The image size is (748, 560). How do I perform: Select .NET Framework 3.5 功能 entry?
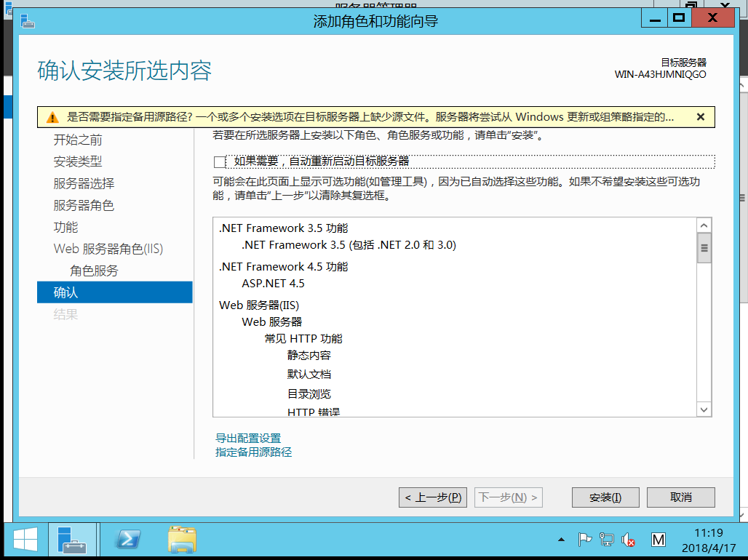coord(283,228)
